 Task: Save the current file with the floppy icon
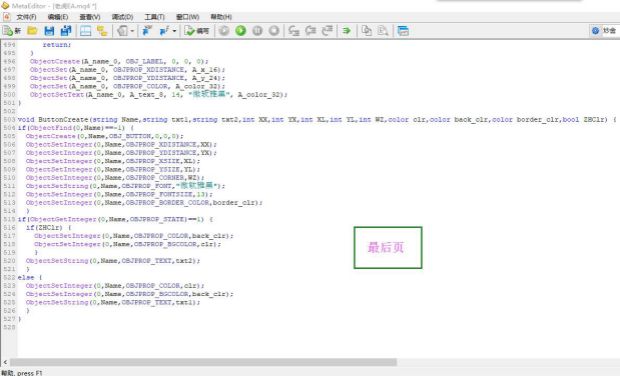pyautogui.click(x=49, y=31)
